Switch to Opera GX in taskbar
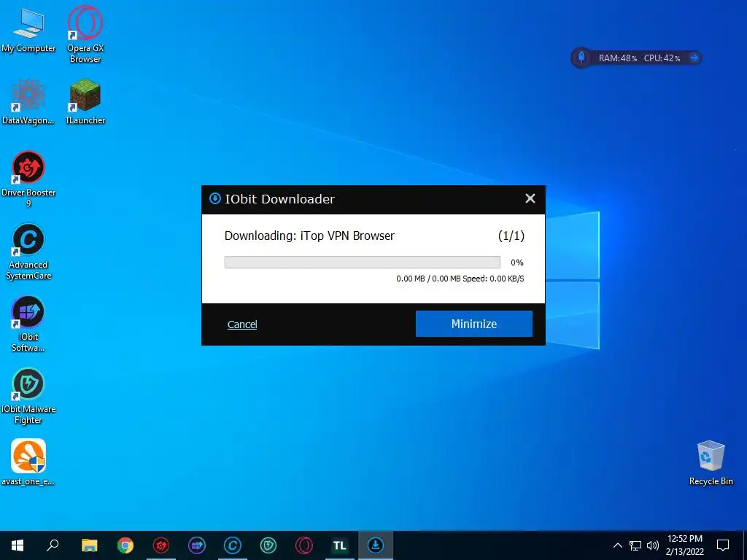Screen dimensions: 747x560 (x=304, y=545)
